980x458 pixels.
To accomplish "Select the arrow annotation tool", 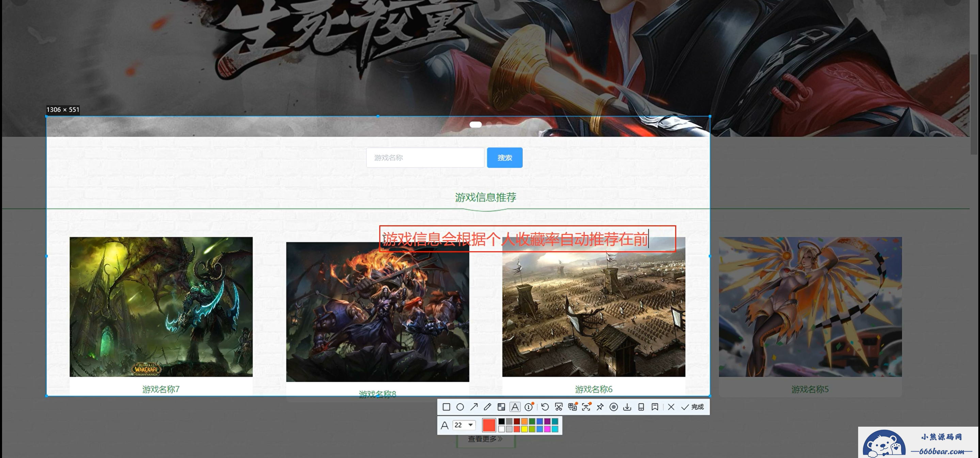I will coord(473,407).
